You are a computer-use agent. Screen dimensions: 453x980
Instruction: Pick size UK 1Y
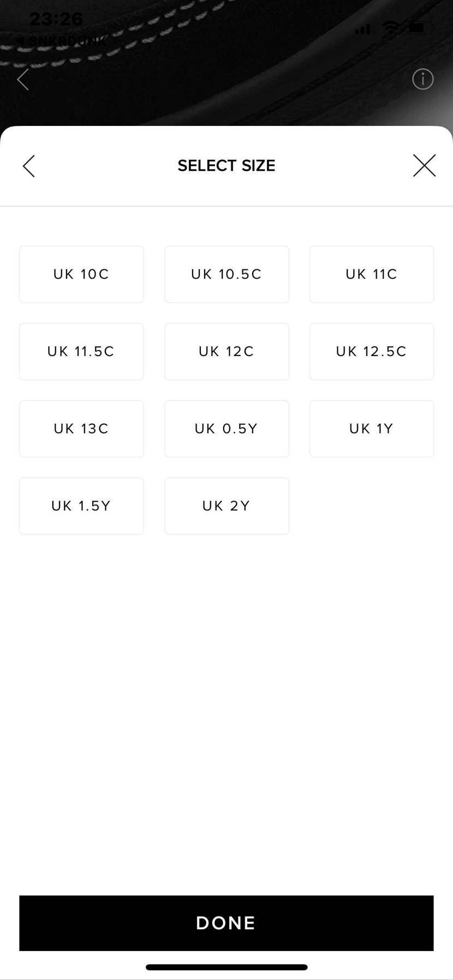point(372,429)
